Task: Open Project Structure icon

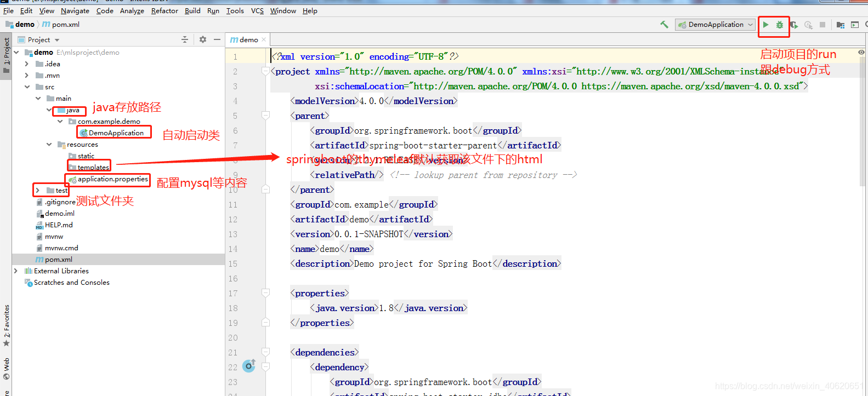Action: point(841,25)
